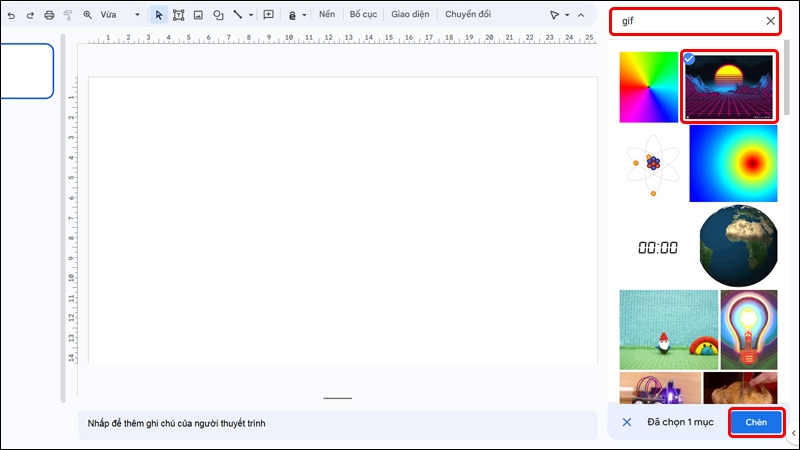Click the notes panel resize handle
This screenshot has height=450, width=800.
click(x=338, y=398)
